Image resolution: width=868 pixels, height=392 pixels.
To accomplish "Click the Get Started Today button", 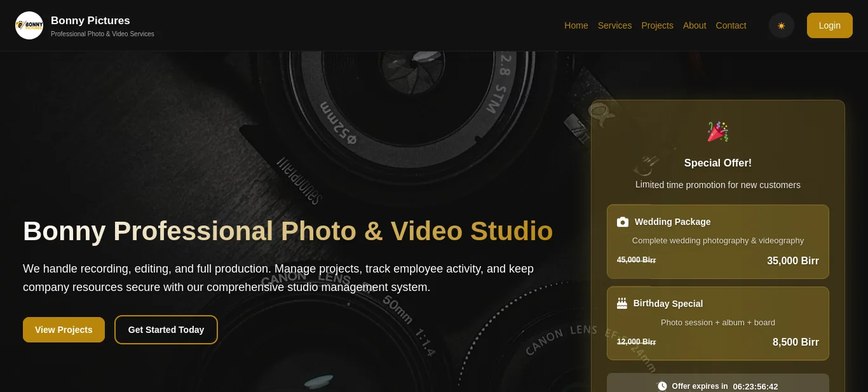I will coord(166,330).
